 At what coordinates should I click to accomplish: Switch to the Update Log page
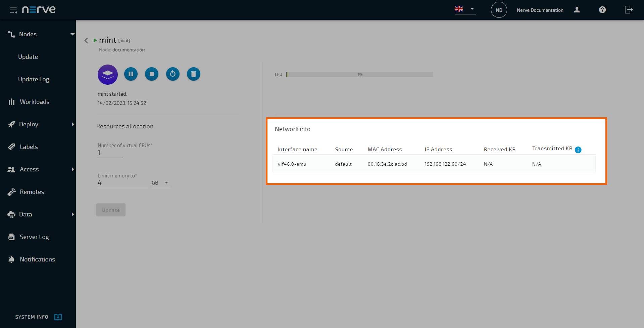(x=34, y=79)
